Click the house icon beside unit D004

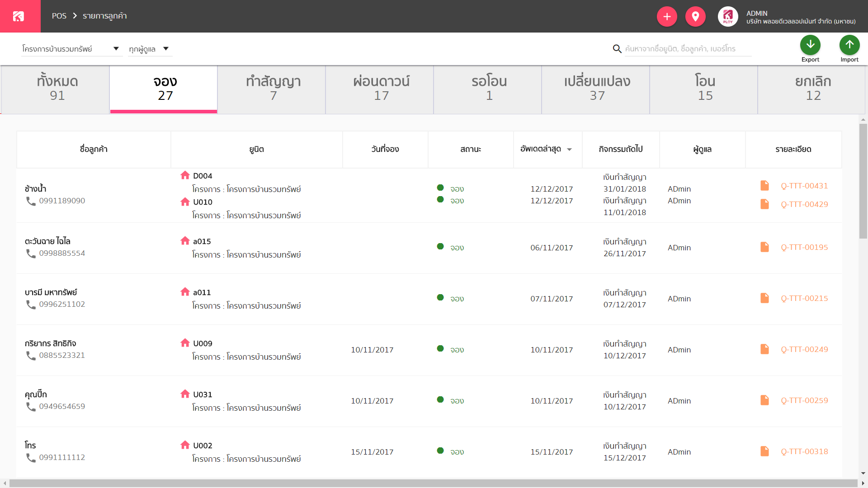[x=185, y=175]
